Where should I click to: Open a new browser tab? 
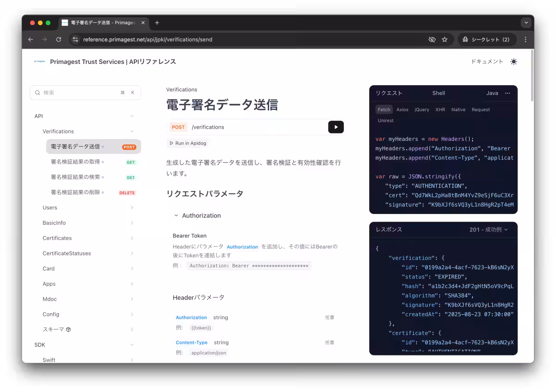157,23
